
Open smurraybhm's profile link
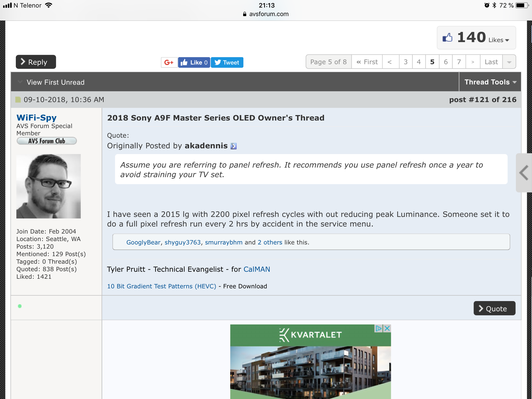click(x=224, y=242)
